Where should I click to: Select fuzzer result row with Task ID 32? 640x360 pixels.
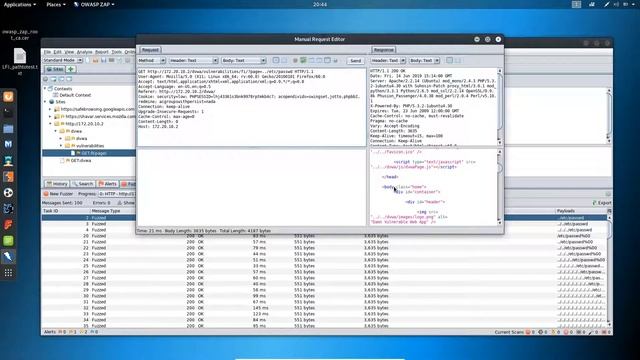[x=324, y=308]
